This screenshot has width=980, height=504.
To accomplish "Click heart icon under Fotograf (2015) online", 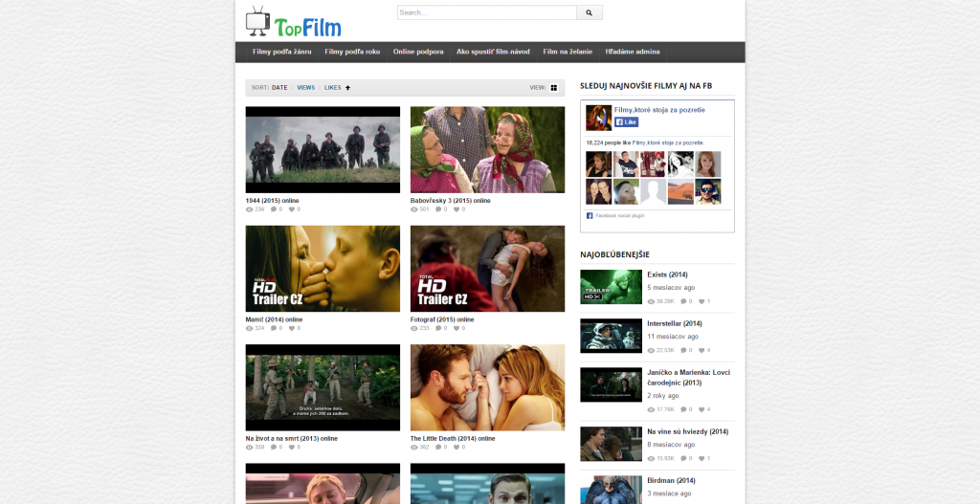I will coord(457,328).
